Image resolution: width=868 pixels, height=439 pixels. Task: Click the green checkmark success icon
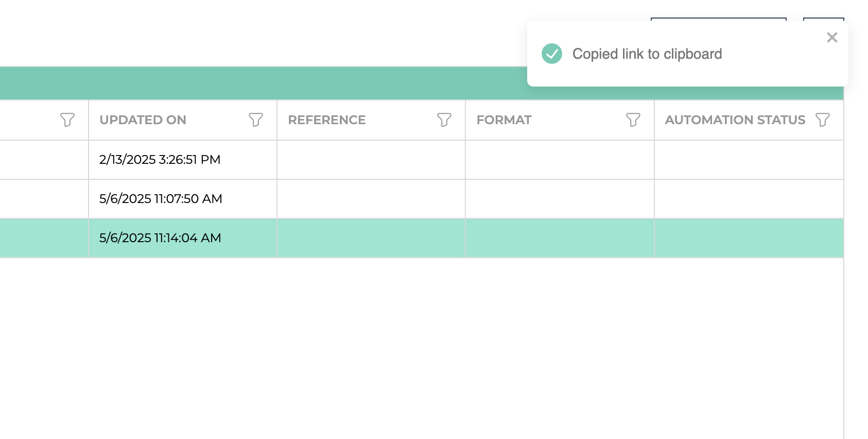(x=552, y=54)
